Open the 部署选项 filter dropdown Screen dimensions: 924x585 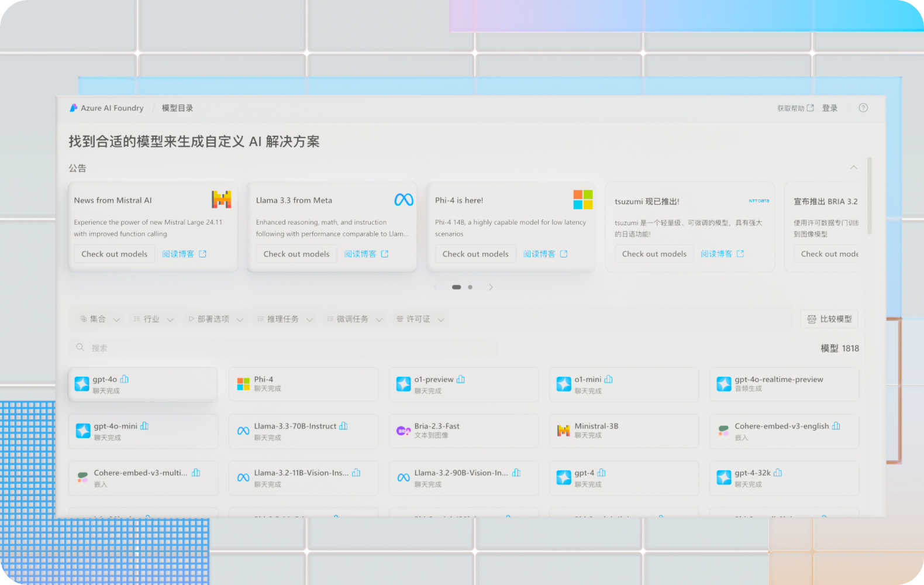tap(216, 319)
